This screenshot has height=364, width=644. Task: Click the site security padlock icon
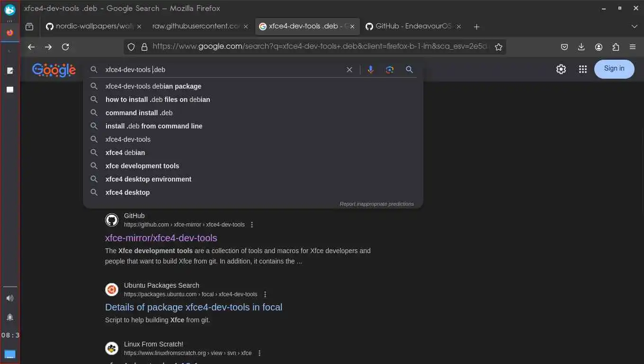click(x=144, y=47)
